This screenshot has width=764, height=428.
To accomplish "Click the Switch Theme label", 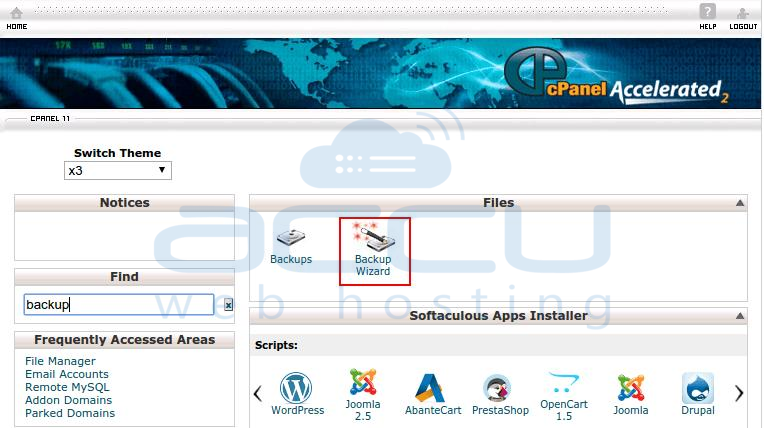I will click(117, 153).
